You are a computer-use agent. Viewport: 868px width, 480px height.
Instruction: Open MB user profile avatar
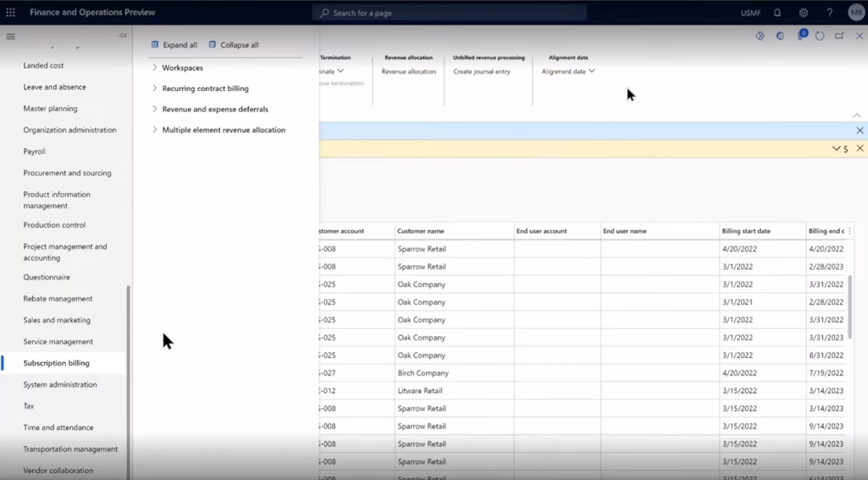pos(856,12)
